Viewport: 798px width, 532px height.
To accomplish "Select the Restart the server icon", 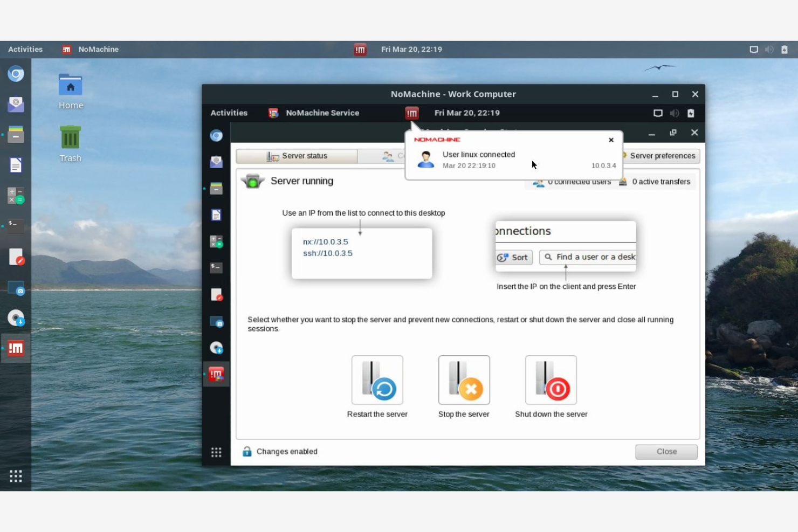I will point(377,380).
